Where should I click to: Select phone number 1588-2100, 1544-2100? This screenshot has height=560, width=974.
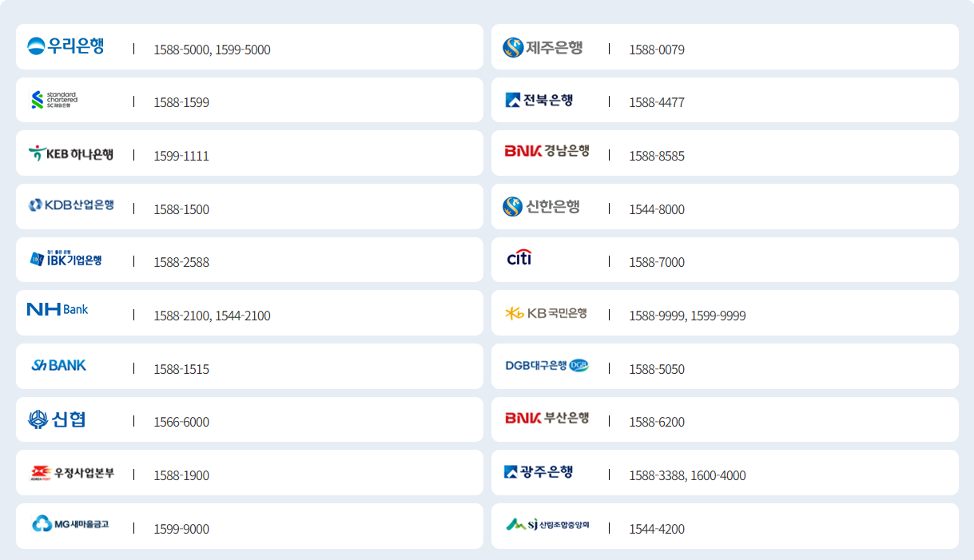click(212, 316)
